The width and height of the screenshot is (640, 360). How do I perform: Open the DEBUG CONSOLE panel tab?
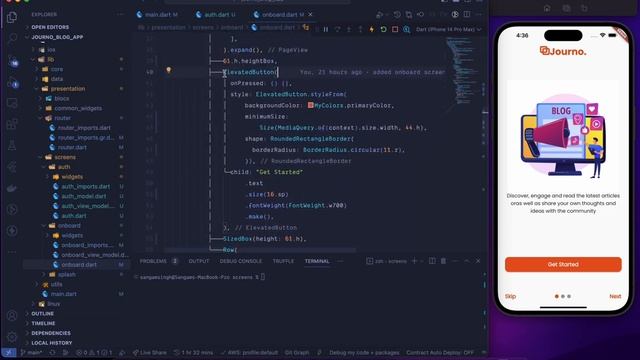pos(241,261)
